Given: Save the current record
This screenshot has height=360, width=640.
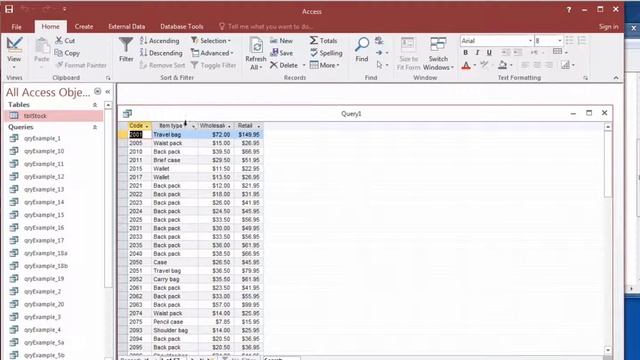Looking at the screenshot, I should point(281,53).
